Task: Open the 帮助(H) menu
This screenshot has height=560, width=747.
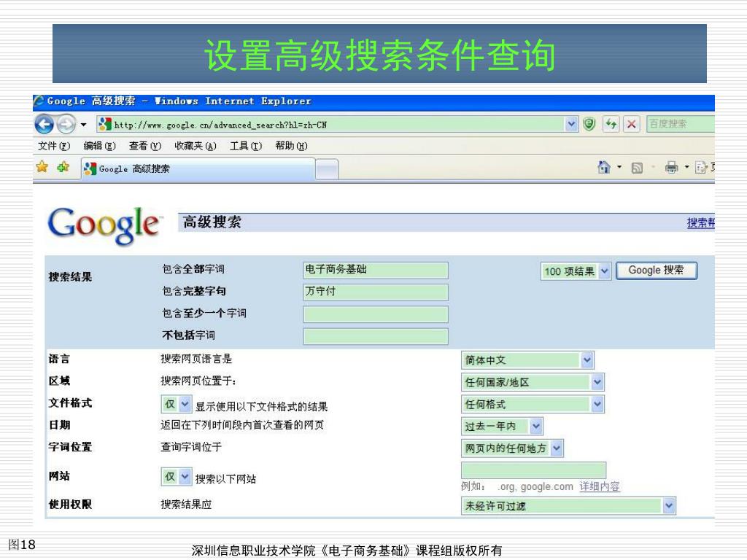Action: pyautogui.click(x=292, y=146)
